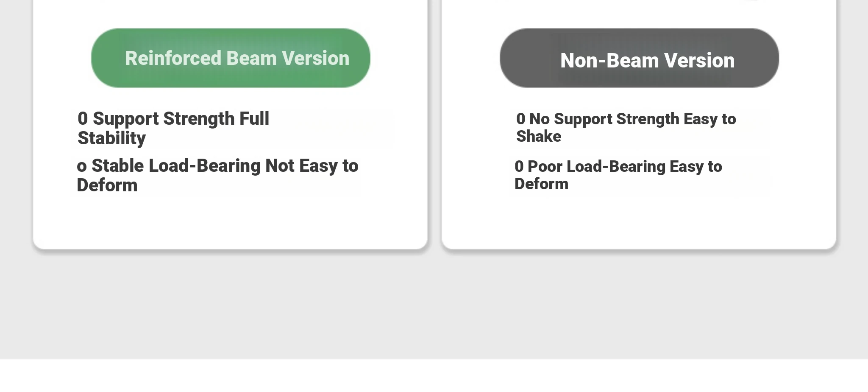Image resolution: width=868 pixels, height=392 pixels.
Task: Click the bullet before Stable Load-Bearing
Action: pyautogui.click(x=82, y=167)
